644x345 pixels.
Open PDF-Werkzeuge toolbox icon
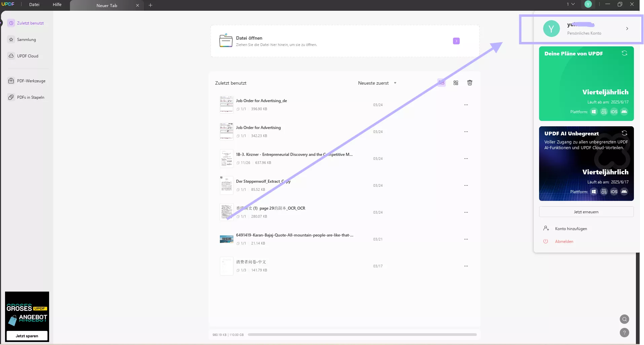pos(11,81)
